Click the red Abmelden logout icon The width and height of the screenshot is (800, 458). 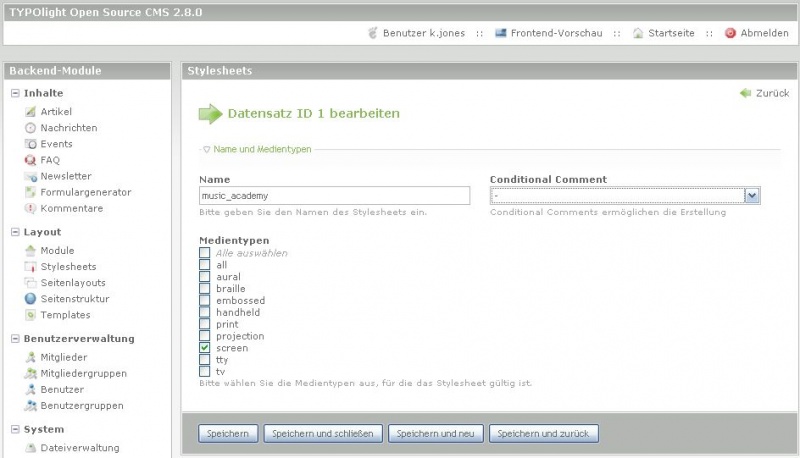coord(730,33)
